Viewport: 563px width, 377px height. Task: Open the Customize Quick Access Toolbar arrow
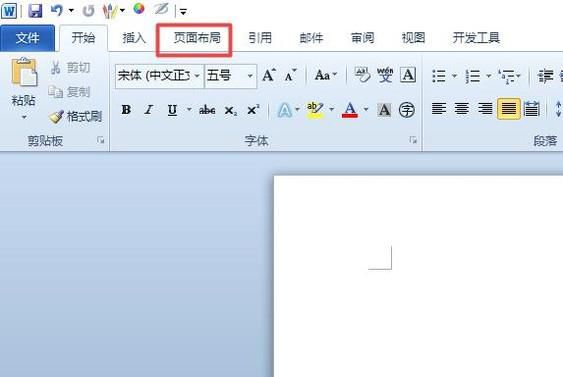183,12
